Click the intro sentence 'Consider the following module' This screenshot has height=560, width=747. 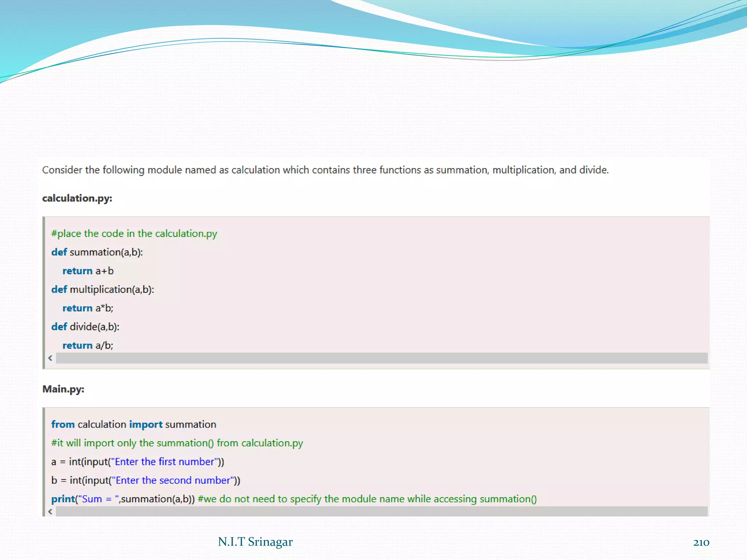(325, 170)
